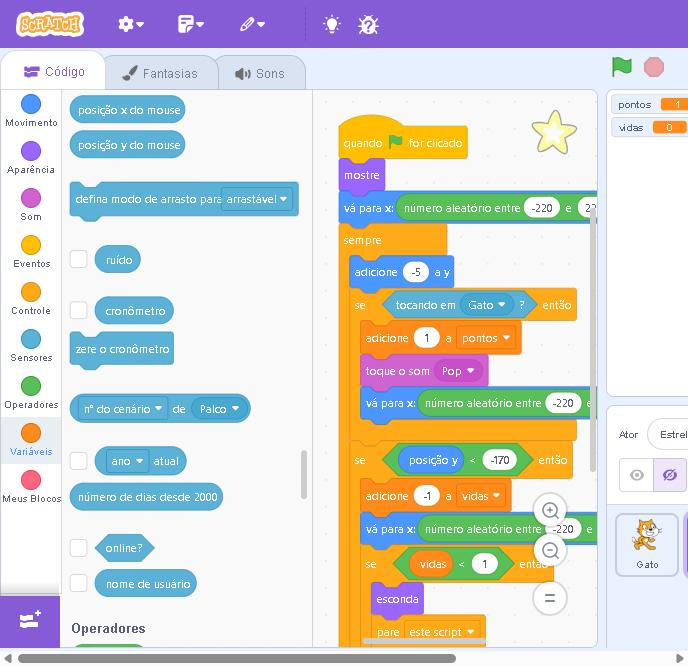This screenshot has width=688, height=666.
Task: Switch to the Sons tab
Action: click(260, 73)
